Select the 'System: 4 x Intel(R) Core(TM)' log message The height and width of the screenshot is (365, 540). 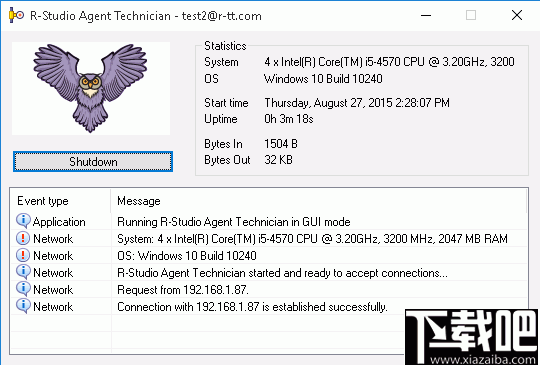coord(312,239)
